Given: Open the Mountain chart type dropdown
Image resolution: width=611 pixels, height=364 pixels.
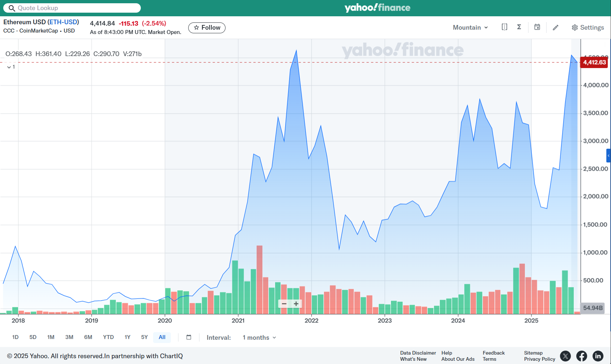Looking at the screenshot, I should [470, 27].
